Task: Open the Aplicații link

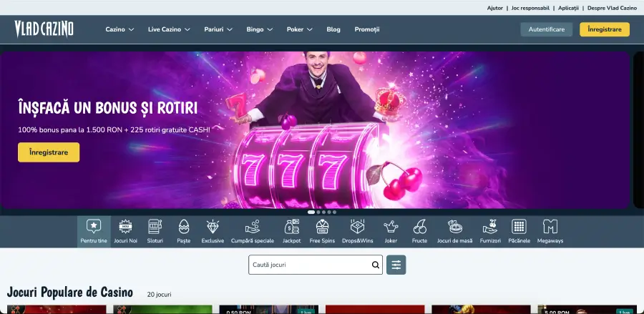Action: pyautogui.click(x=568, y=8)
